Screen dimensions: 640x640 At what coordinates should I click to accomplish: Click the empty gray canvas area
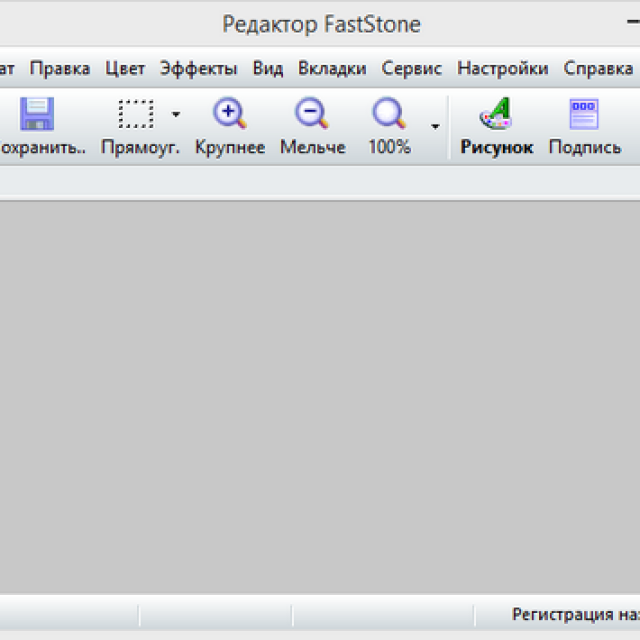tap(320, 400)
